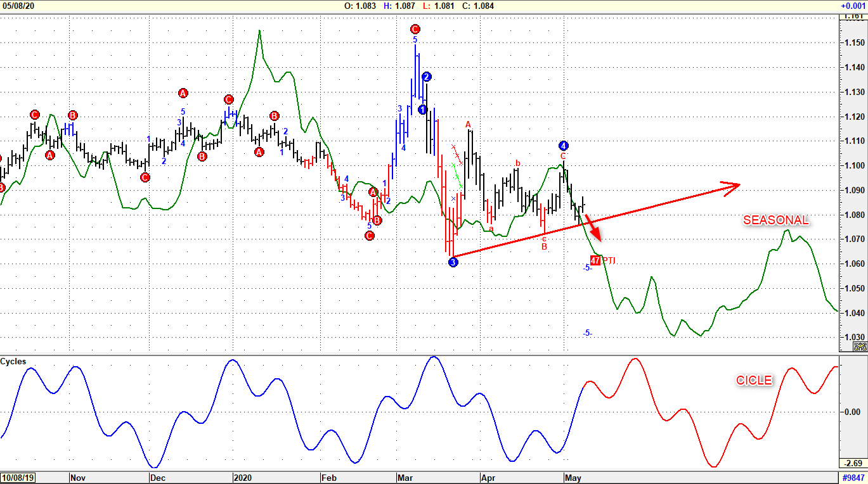Screen dimensions: 868x484
Task: Click the May label on time axis
Action: click(573, 478)
